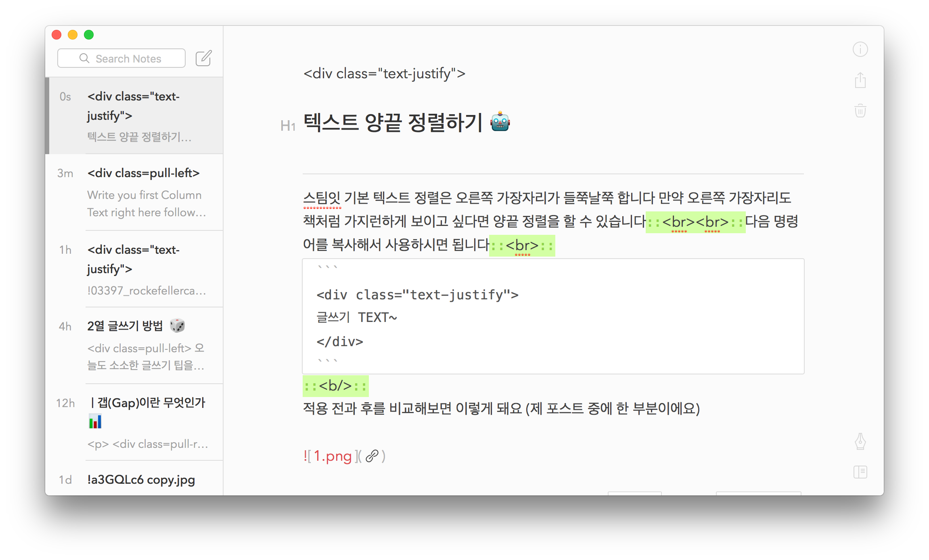Click the green full-screen window button

pos(89,35)
